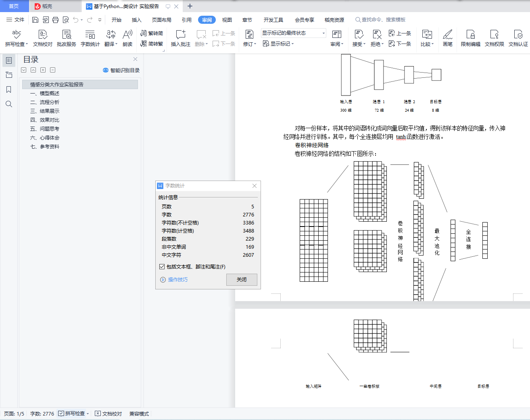Toggle 包括文本框、脚注和尾注 checkbox
This screenshot has width=530, height=420.
[162, 266]
